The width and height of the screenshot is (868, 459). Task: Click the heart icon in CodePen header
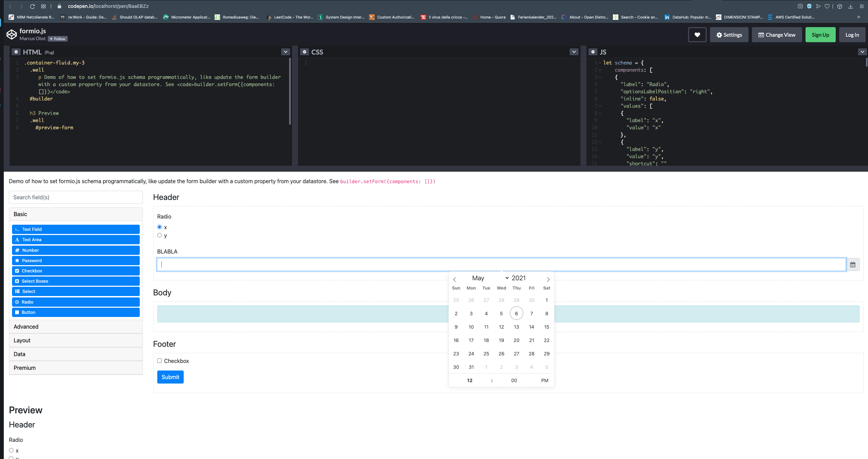pos(697,35)
